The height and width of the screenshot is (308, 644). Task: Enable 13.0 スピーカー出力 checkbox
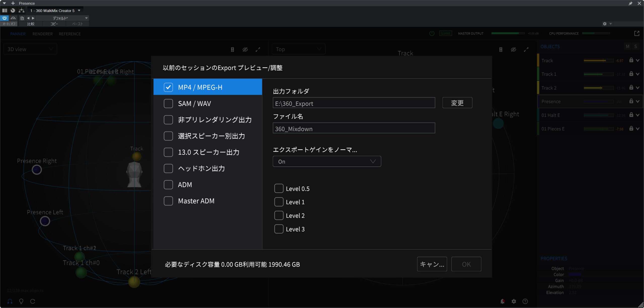(x=168, y=152)
